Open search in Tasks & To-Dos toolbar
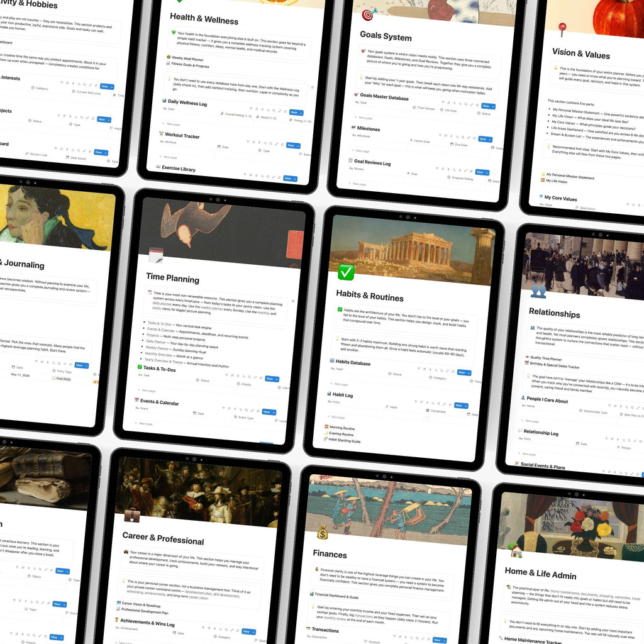This screenshot has width=644, height=644. [249, 377]
